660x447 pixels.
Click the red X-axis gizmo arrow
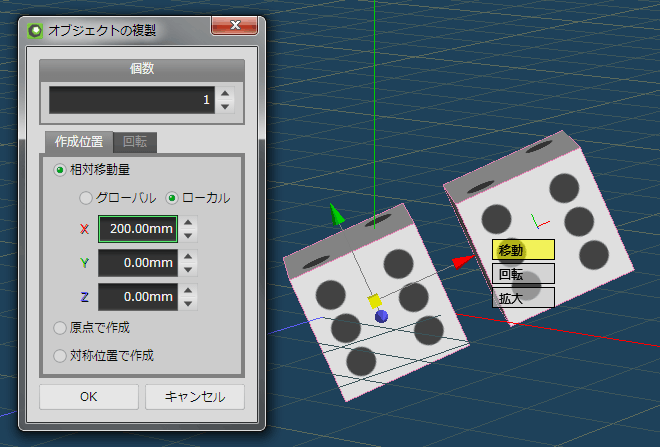coord(463,262)
